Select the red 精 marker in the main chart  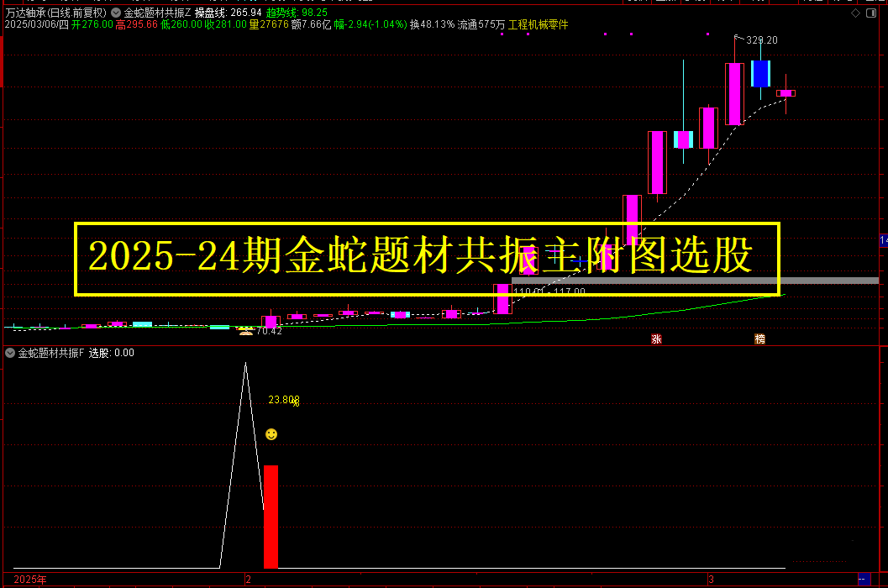point(759,339)
